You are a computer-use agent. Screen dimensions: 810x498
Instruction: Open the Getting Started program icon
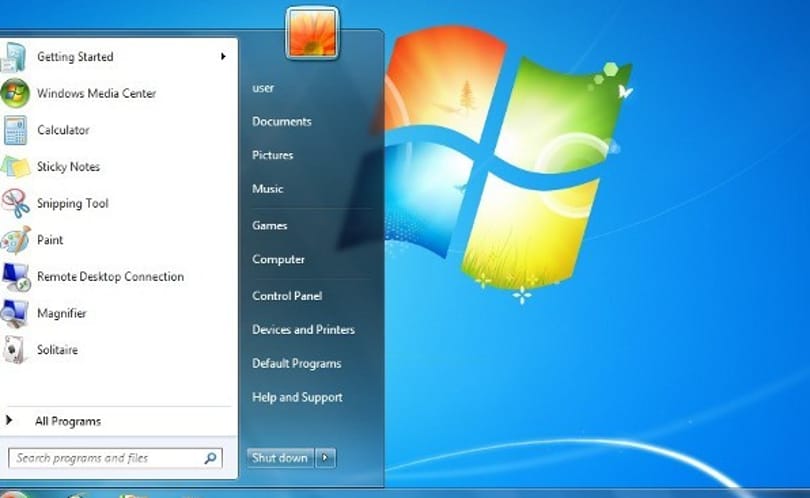(x=13, y=57)
